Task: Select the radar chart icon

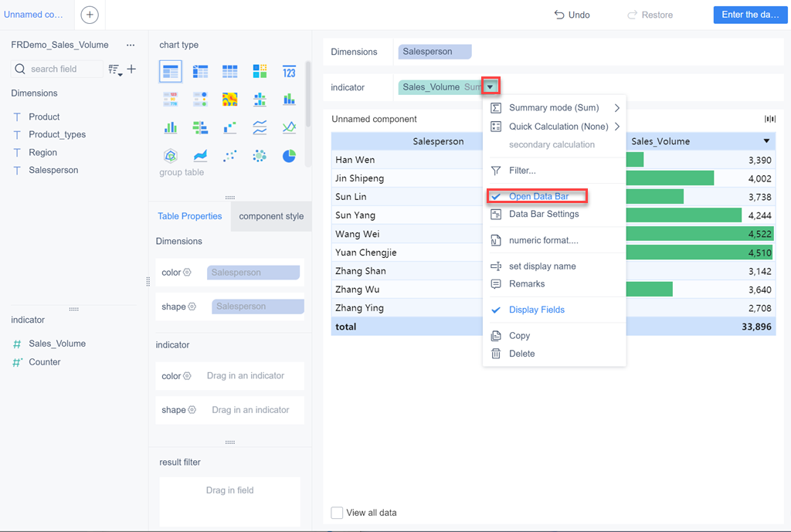Action: click(171, 156)
